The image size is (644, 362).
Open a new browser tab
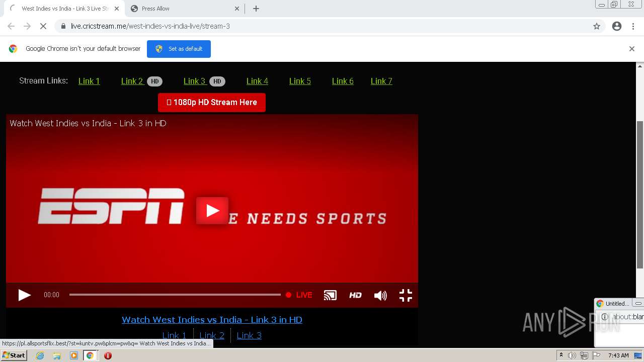click(256, 9)
